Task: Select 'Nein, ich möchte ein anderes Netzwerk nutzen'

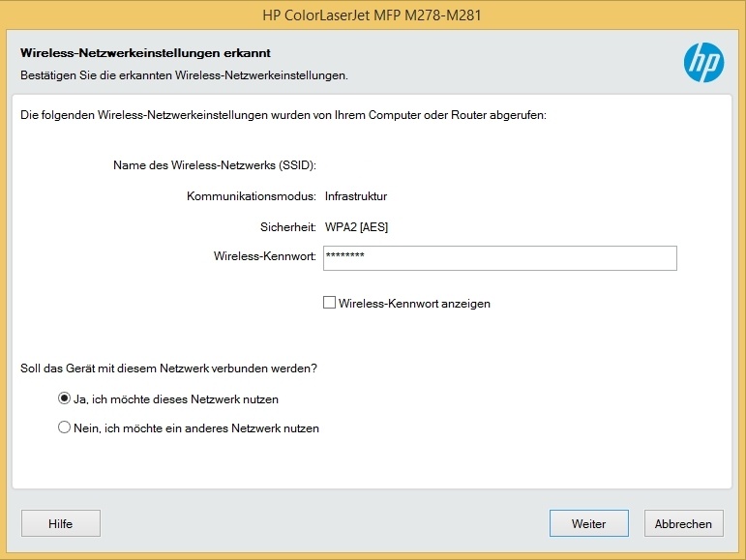Action: pos(64,427)
